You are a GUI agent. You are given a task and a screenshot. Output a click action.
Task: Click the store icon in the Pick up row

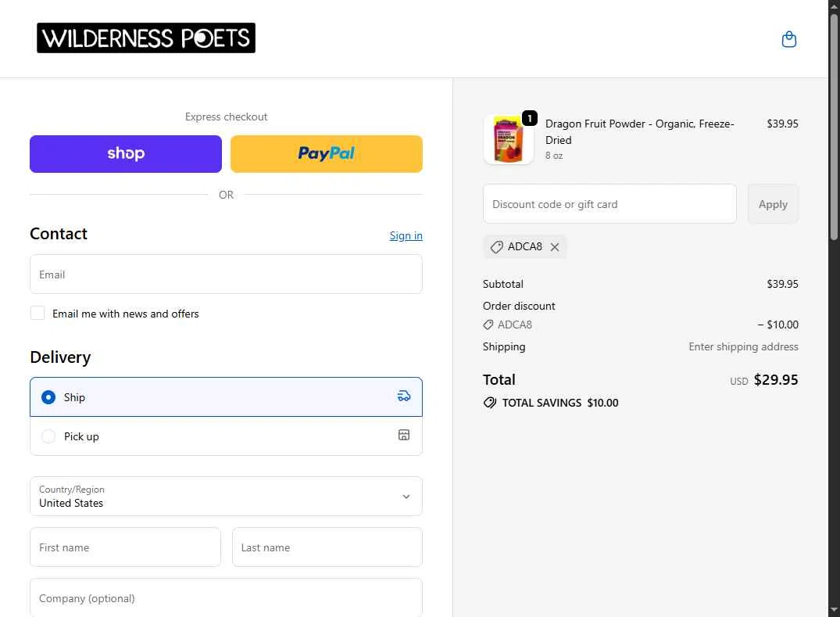point(403,435)
